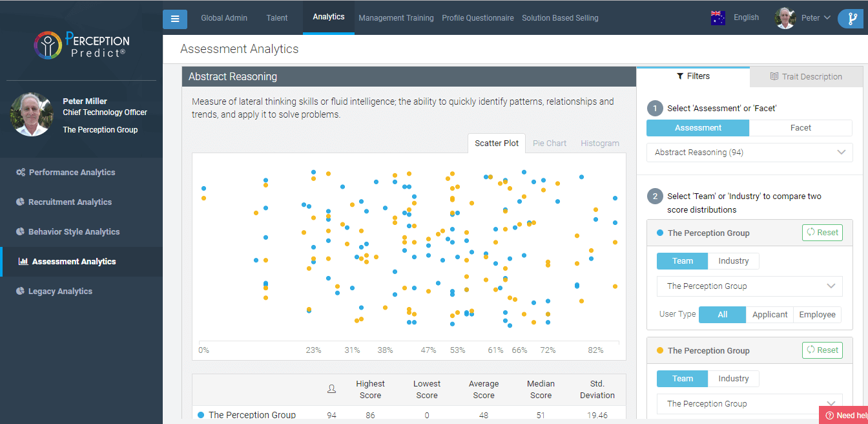Select Industry in the blue group panel
Screen dimensions: 868x424
(x=734, y=261)
